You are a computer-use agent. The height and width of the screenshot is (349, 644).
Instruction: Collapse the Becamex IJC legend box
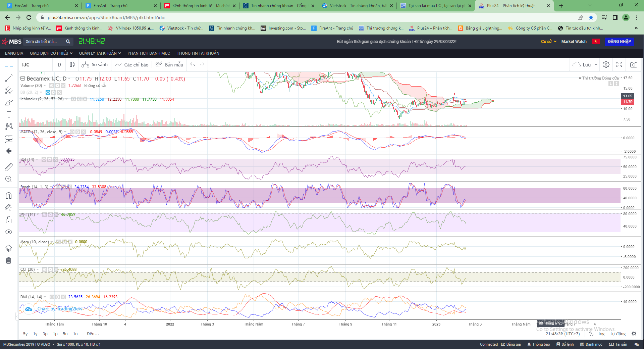(23, 79)
